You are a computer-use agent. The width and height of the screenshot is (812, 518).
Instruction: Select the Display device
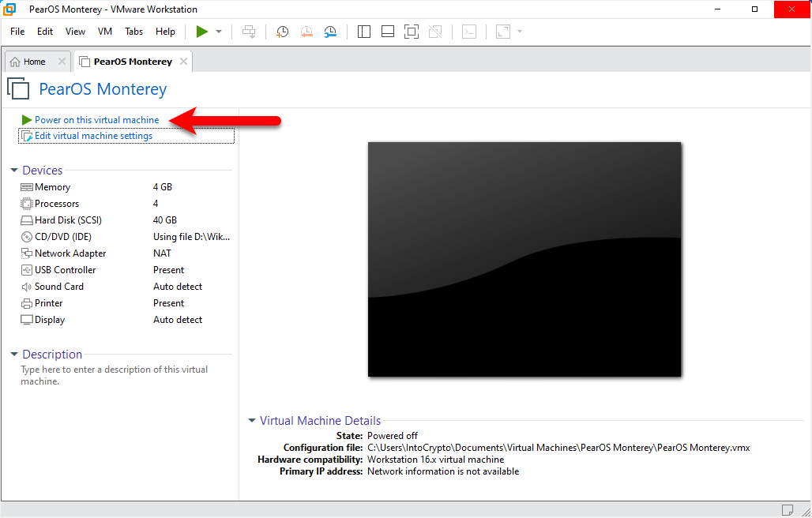[126, 319]
